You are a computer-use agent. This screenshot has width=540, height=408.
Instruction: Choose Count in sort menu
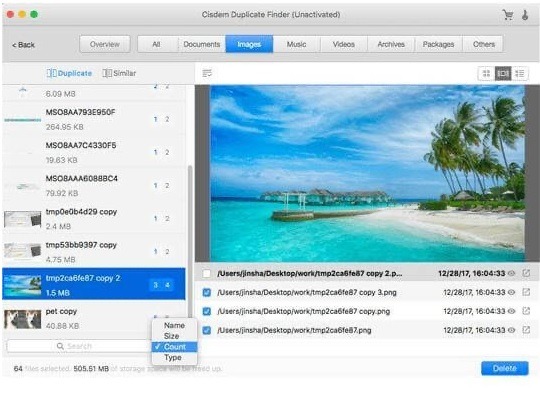tap(174, 347)
